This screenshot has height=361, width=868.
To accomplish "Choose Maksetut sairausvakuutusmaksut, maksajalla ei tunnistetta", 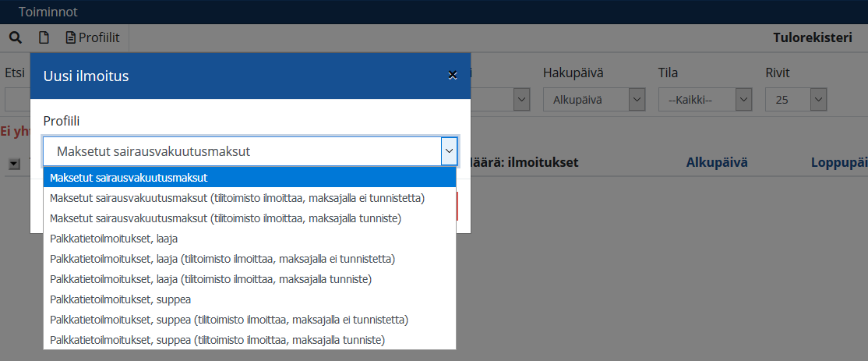I will pyautogui.click(x=237, y=198).
